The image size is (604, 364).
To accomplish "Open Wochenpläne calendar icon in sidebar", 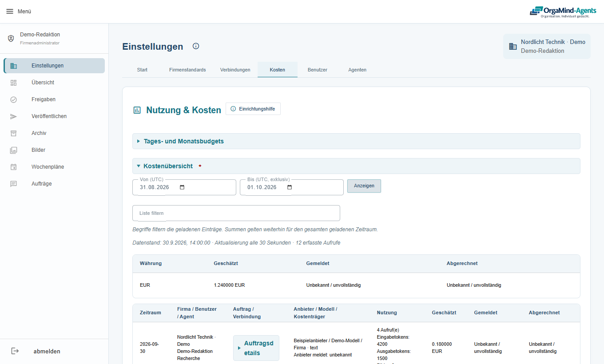I will pos(13,167).
